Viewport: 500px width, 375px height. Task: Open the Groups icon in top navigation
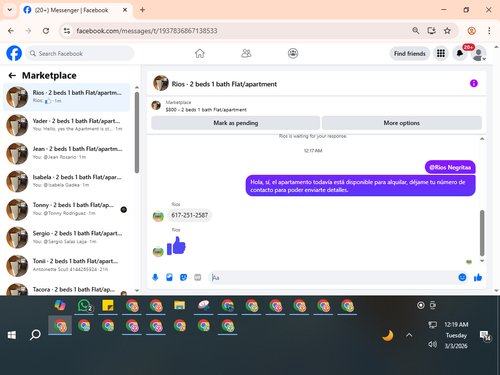(293, 53)
